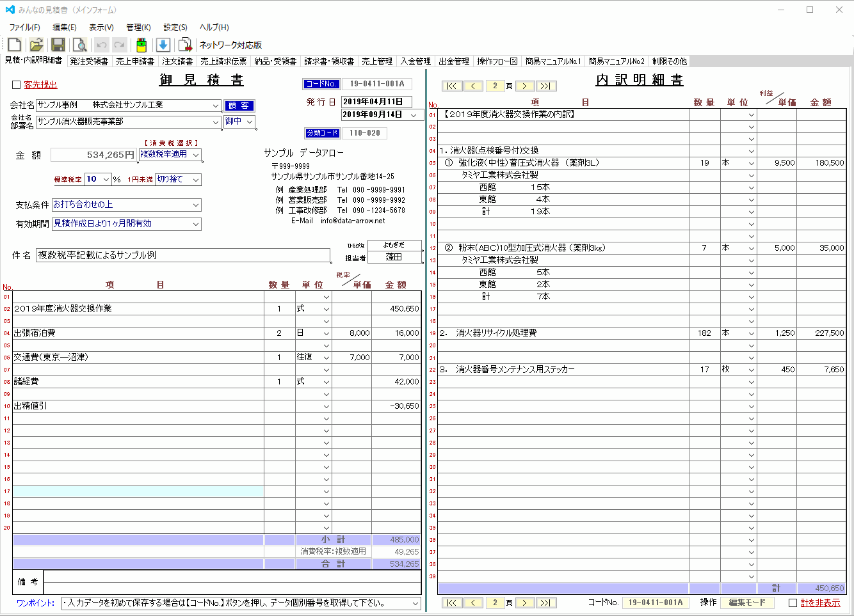Image resolution: width=854 pixels, height=616 pixels.
Task: Go to first page in bottom navigator
Action: click(x=452, y=603)
